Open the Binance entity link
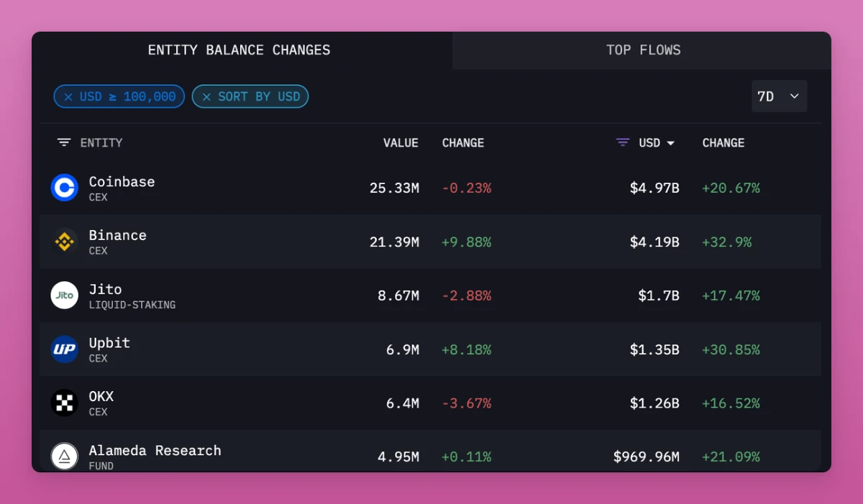The height and width of the screenshot is (504, 863). tap(117, 236)
